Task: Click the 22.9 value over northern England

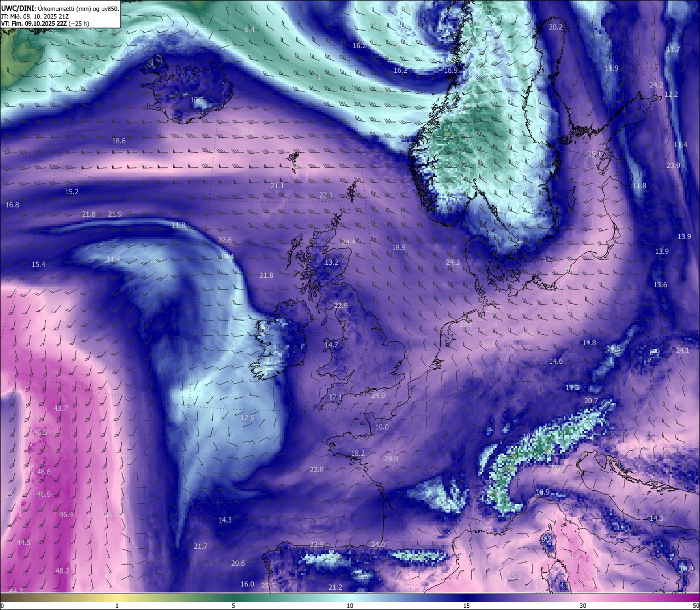Action: click(x=341, y=305)
